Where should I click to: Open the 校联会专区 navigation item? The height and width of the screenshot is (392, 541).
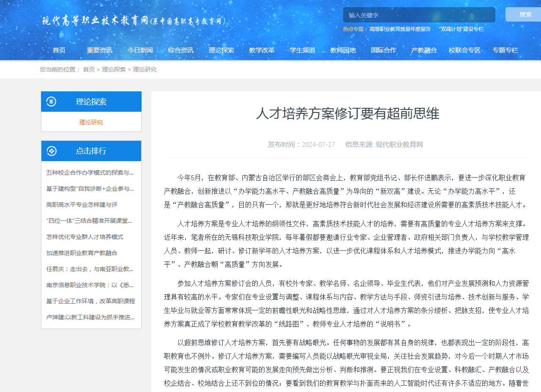(x=465, y=50)
